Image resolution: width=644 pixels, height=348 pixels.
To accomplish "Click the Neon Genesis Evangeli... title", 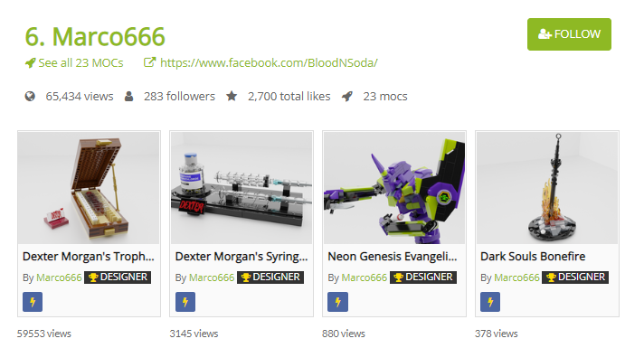I will coord(393,257).
